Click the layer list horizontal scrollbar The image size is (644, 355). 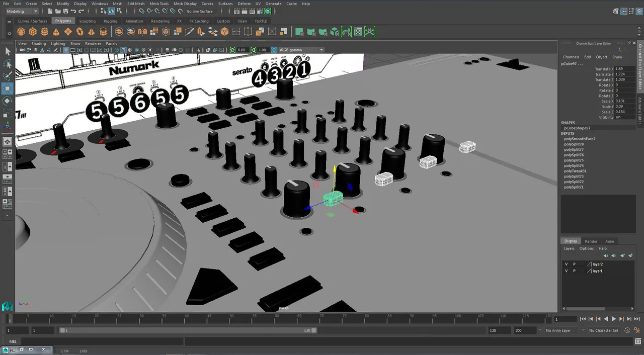click(x=586, y=309)
